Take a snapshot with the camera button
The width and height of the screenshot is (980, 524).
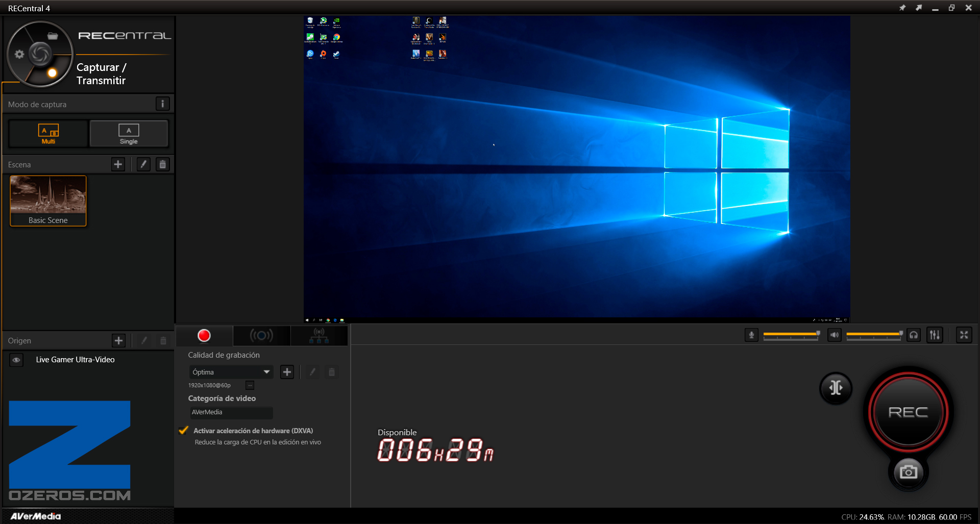(x=908, y=472)
